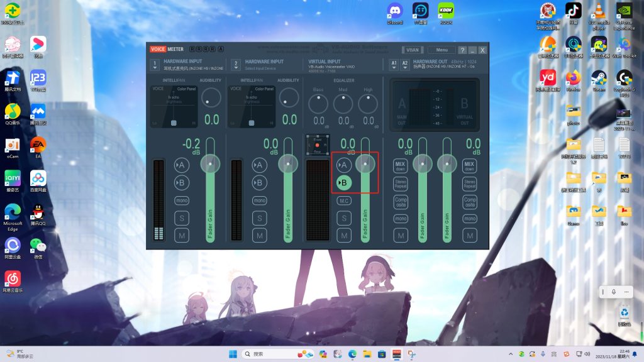The width and height of the screenshot is (644, 362).
Task: Open Hardware Input 1 device selector
Action: coord(155,65)
